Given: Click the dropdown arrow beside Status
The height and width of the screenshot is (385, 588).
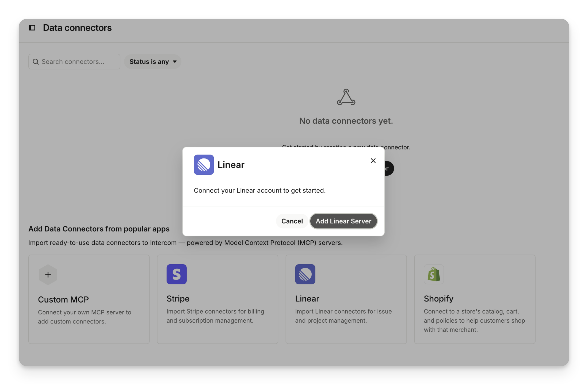Looking at the screenshot, I should [x=175, y=62].
